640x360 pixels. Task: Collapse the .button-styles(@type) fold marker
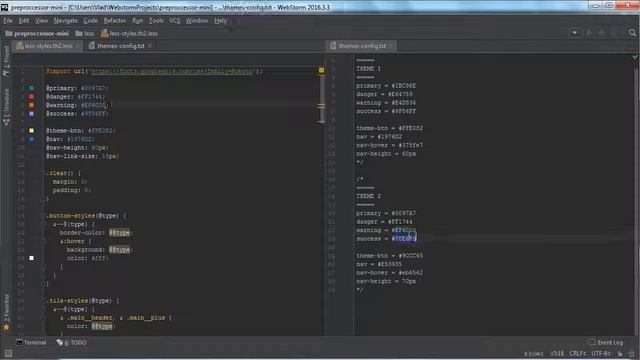click(x=43, y=216)
